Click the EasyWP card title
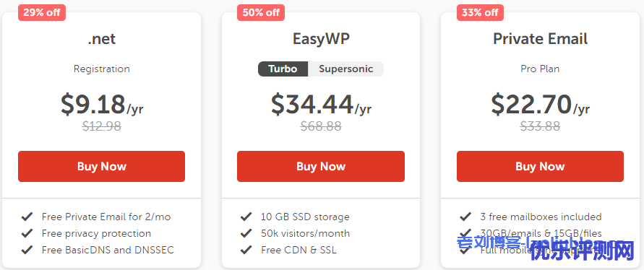 (x=321, y=39)
